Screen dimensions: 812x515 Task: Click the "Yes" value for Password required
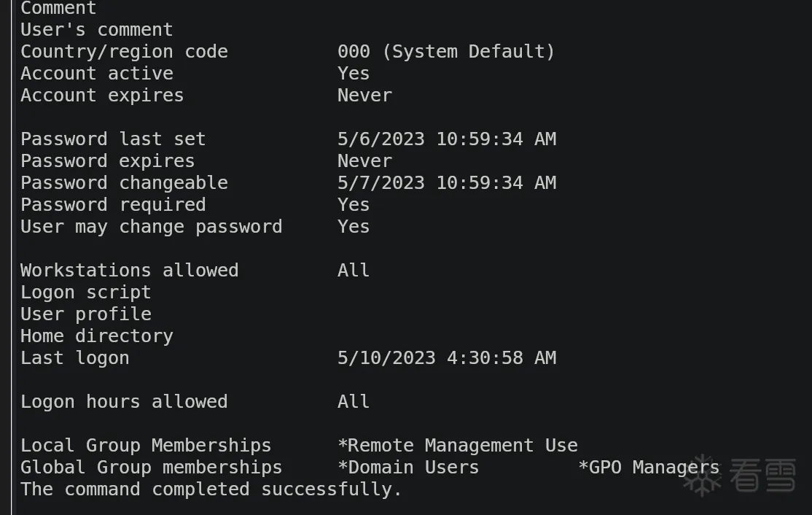click(354, 205)
